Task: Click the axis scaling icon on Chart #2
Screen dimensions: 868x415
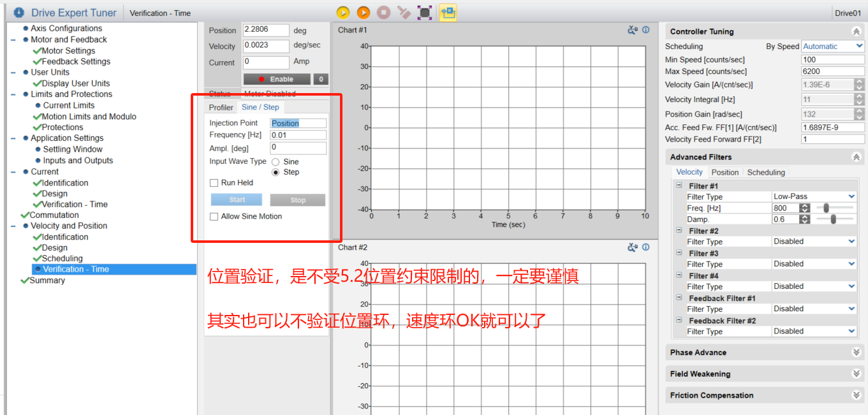Action: pyautogui.click(x=632, y=247)
